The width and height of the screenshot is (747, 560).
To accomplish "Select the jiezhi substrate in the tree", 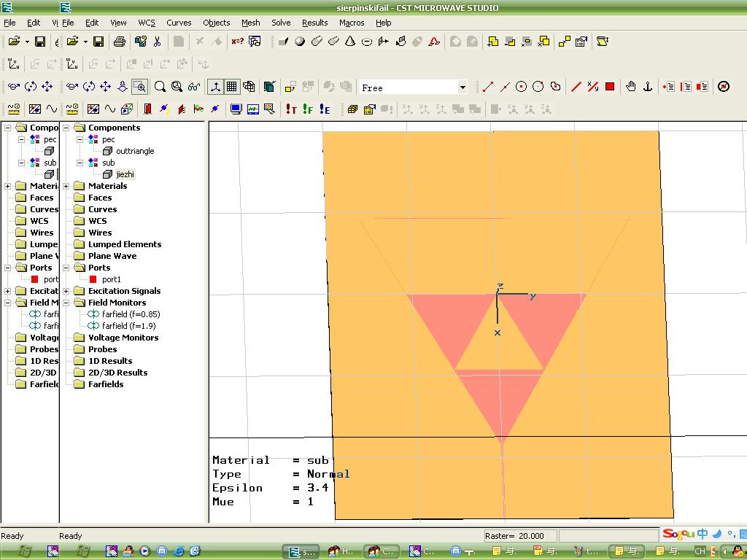I will [x=125, y=174].
